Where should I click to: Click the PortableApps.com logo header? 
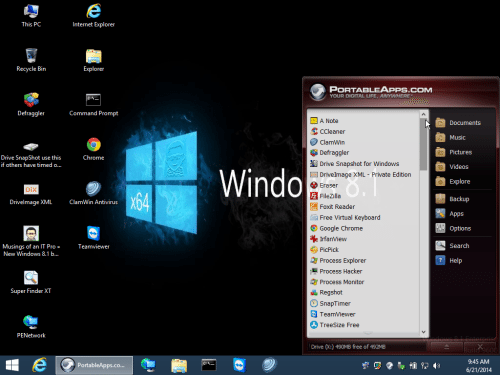click(x=371, y=92)
